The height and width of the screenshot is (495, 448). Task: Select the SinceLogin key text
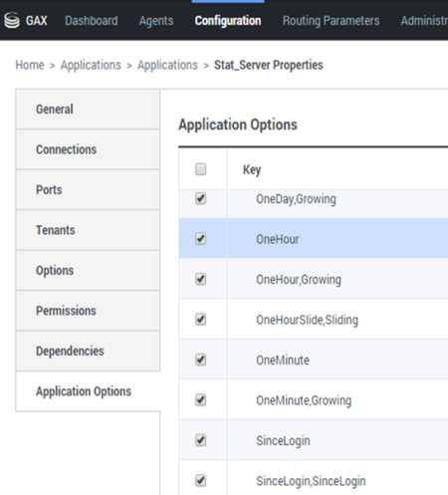283,441
